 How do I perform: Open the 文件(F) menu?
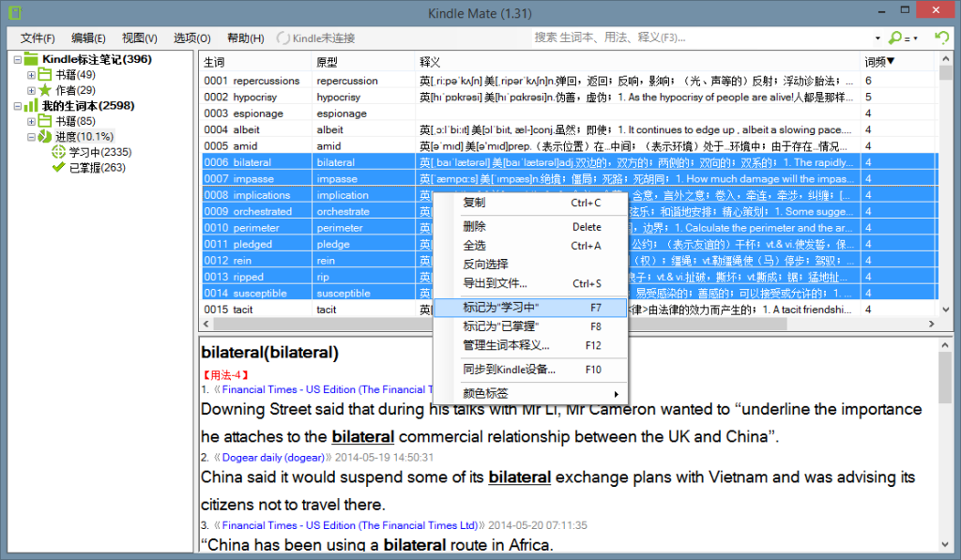[x=38, y=38]
